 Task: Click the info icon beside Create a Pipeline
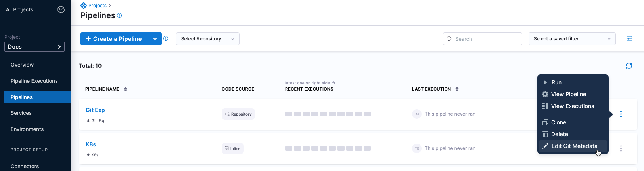point(166,38)
